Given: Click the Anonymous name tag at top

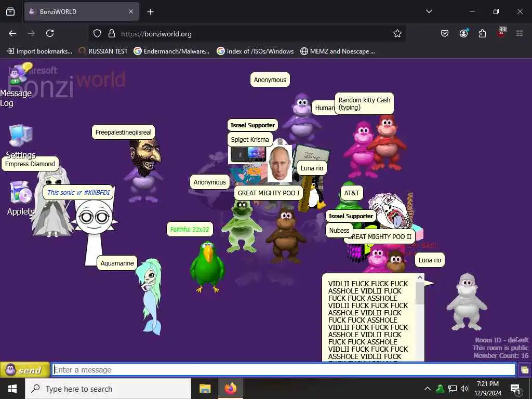Looking at the screenshot, I should 270,79.
